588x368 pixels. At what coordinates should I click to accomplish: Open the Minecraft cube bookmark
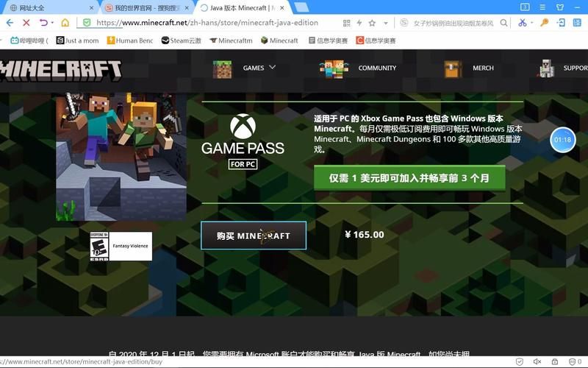[x=279, y=40]
